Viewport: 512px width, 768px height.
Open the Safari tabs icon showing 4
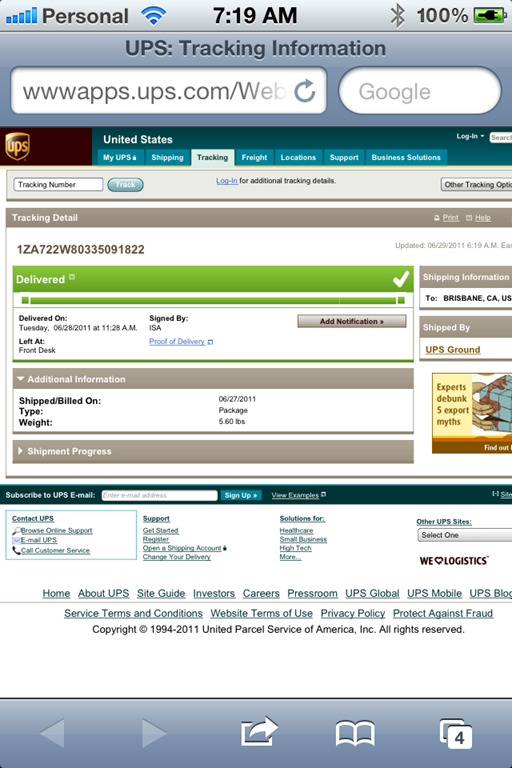click(456, 734)
